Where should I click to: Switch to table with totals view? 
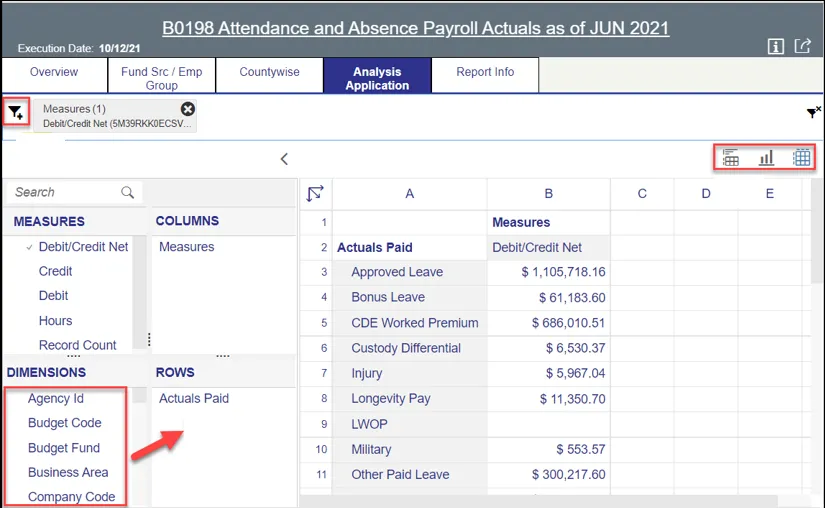[x=731, y=157]
